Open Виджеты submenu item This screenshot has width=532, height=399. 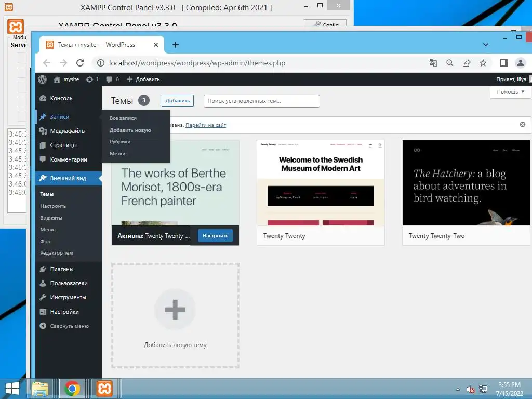click(x=51, y=218)
